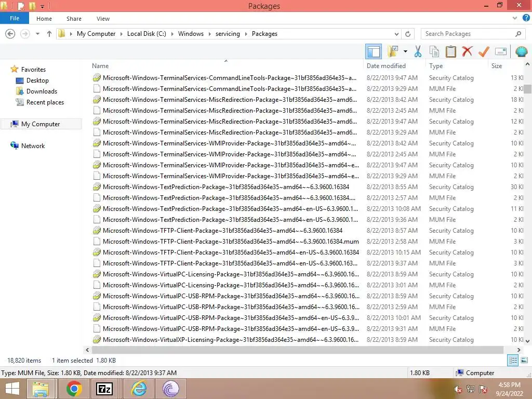Select the TFTP-Client file ending in 16384.mum
The image size is (532, 399).
[231, 241]
